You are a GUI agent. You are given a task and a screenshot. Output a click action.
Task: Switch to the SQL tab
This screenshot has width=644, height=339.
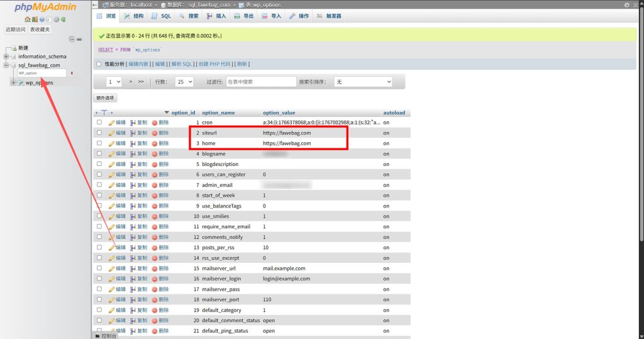(x=162, y=16)
